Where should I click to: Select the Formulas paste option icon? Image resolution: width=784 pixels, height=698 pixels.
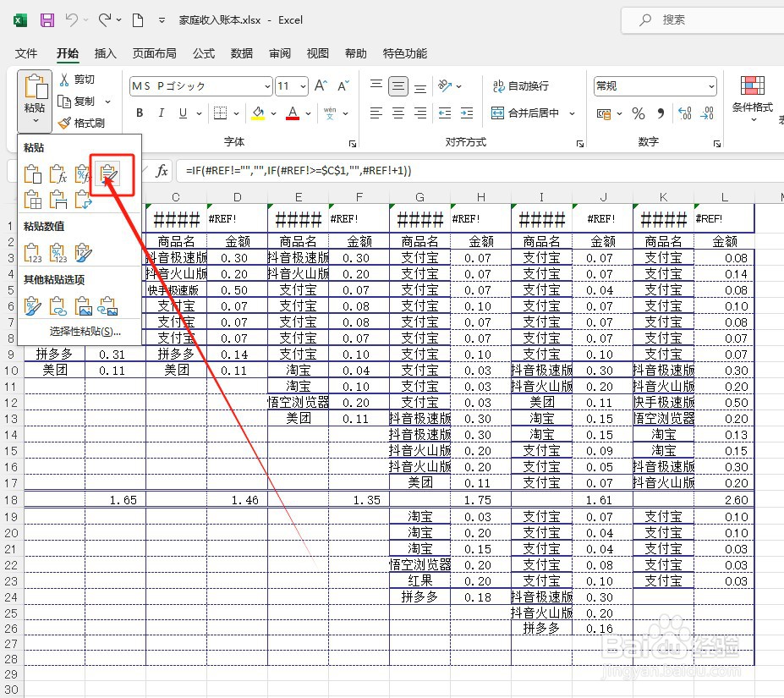coord(58,174)
